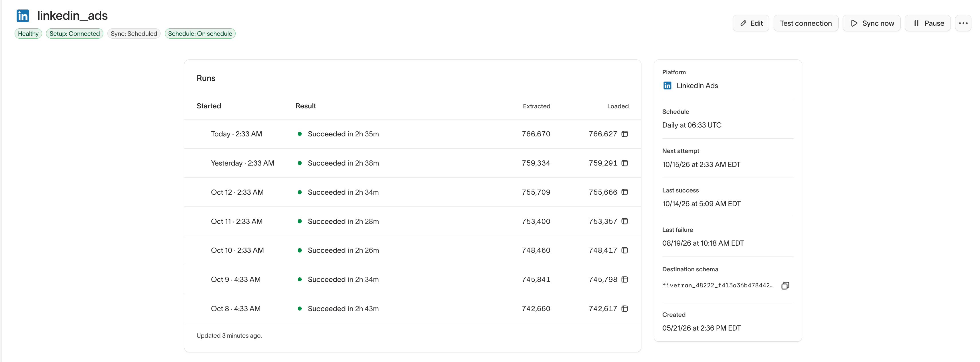Open logs icon for Oct 10 run
The image size is (980, 362).
coord(624,250)
